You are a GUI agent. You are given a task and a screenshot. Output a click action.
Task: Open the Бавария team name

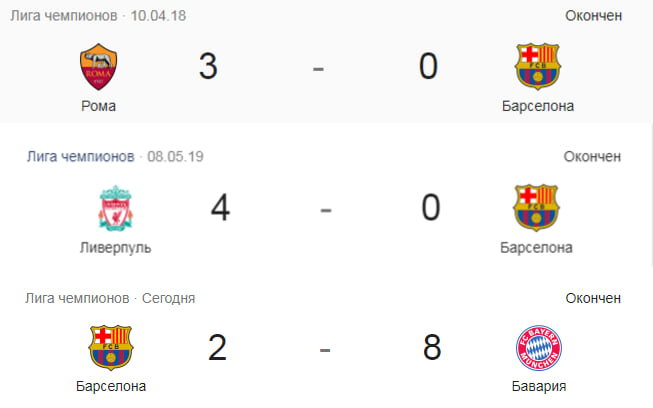(x=540, y=387)
